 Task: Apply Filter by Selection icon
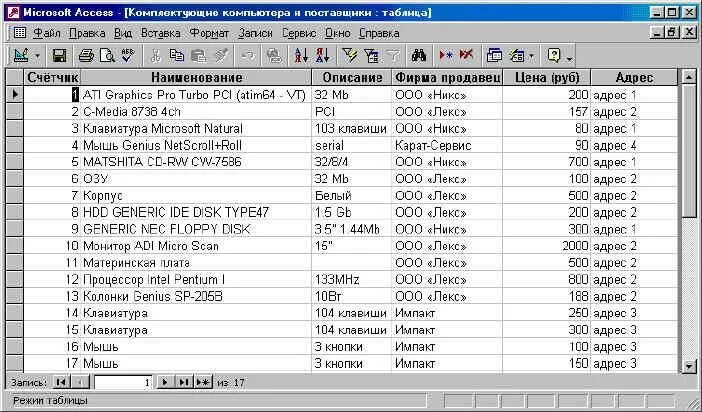tap(350, 56)
